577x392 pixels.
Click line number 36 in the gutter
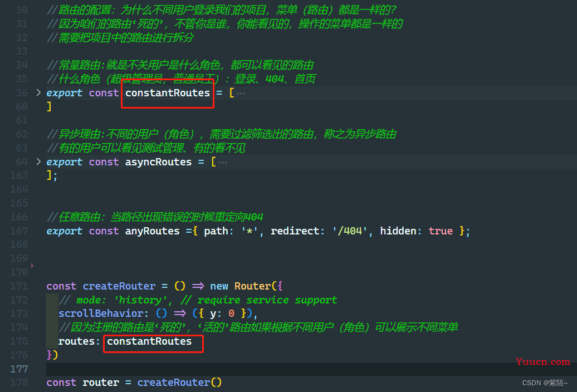[22, 93]
